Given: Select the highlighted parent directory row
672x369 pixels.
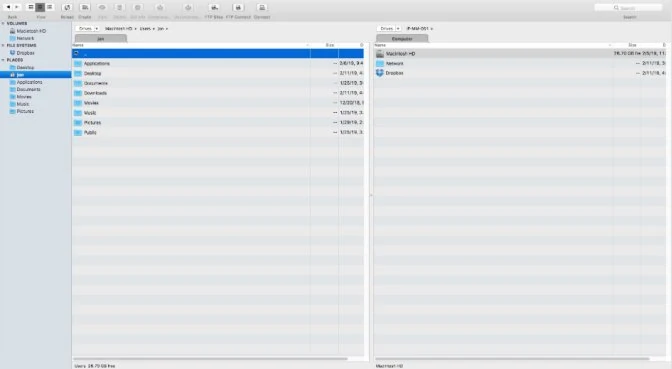Looking at the screenshot, I should (218, 54).
